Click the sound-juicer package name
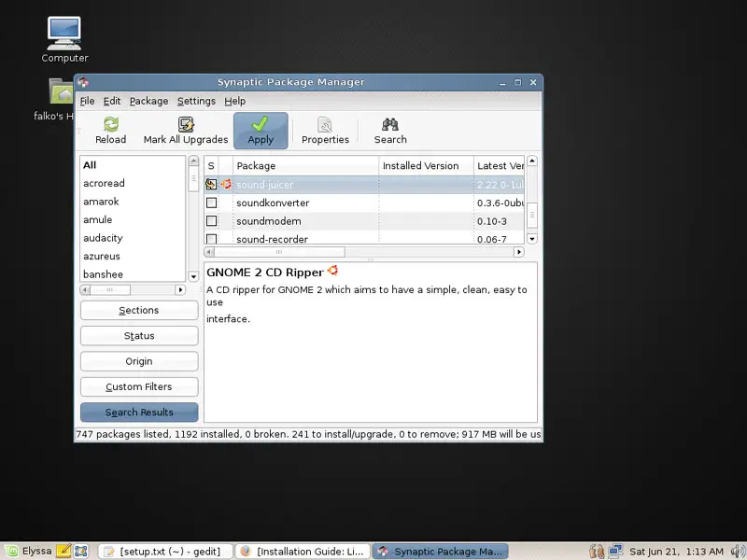Image resolution: width=747 pixels, height=560 pixels. (x=265, y=185)
